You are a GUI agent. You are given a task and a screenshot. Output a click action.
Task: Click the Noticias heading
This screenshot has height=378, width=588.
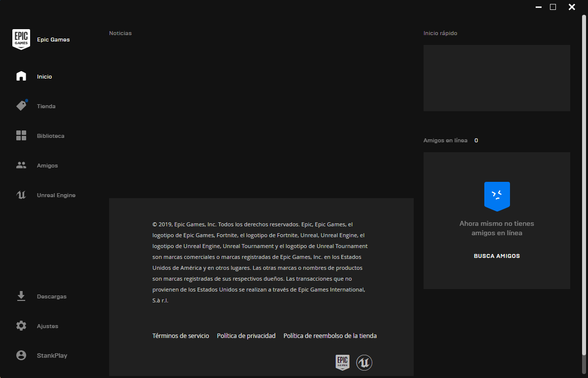[120, 33]
